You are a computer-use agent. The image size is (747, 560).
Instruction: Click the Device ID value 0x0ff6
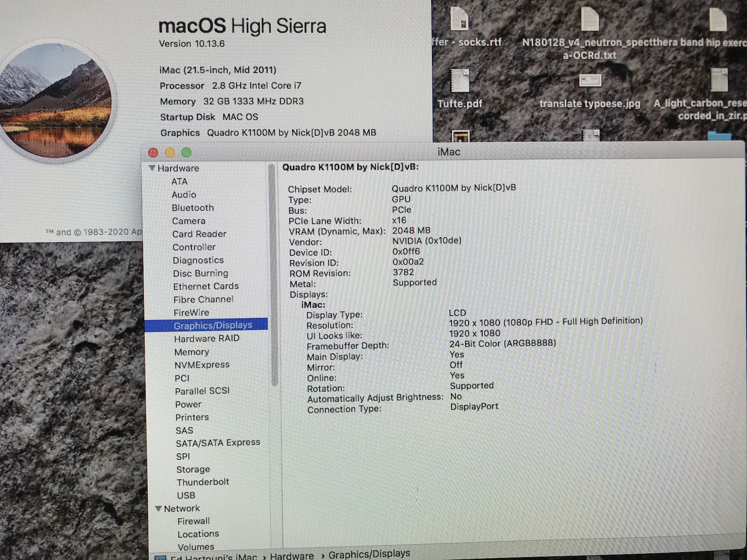tap(406, 251)
